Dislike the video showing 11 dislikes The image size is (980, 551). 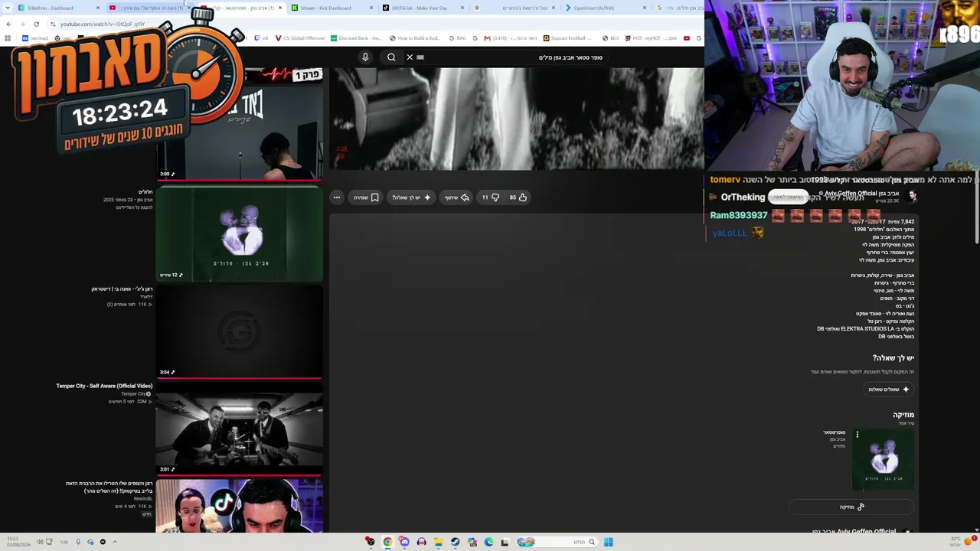click(x=491, y=197)
